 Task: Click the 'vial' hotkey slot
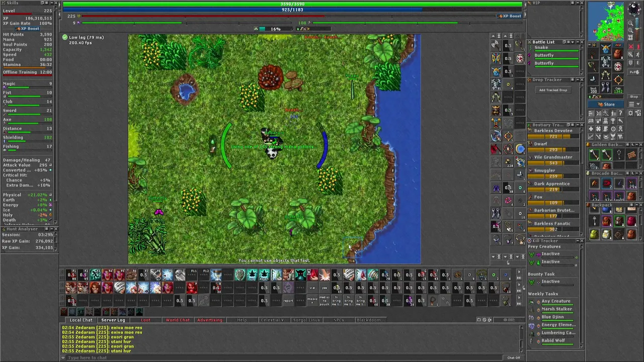tap(312, 288)
